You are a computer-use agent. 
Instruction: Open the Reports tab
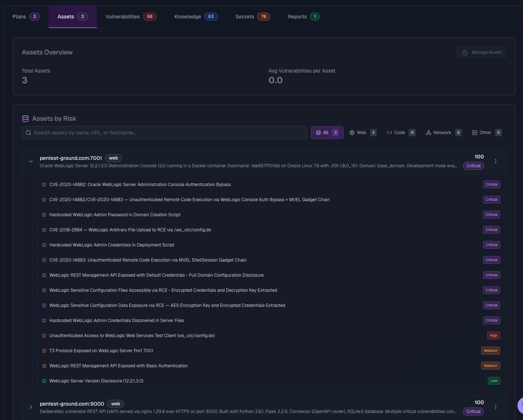point(304,17)
